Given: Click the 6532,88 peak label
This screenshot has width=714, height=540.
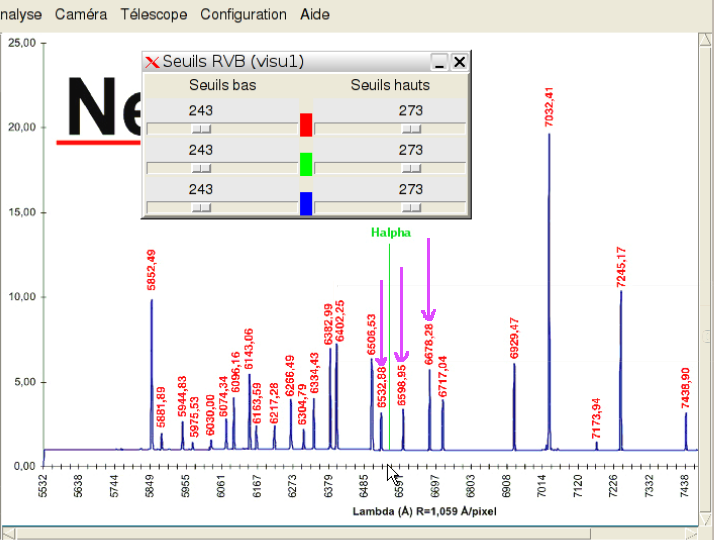Looking at the screenshot, I should pos(382,387).
